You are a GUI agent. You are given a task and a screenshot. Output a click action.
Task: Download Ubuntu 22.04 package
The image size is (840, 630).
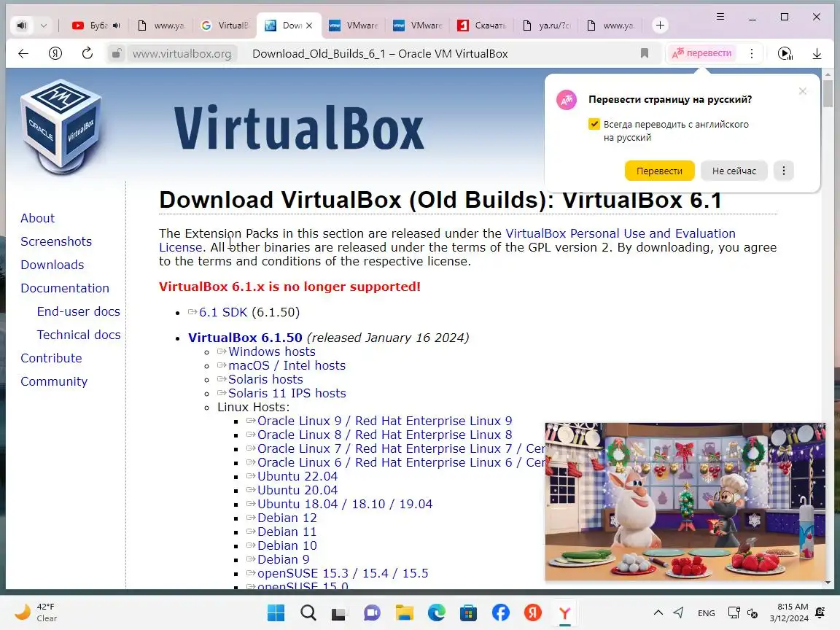coord(297,476)
